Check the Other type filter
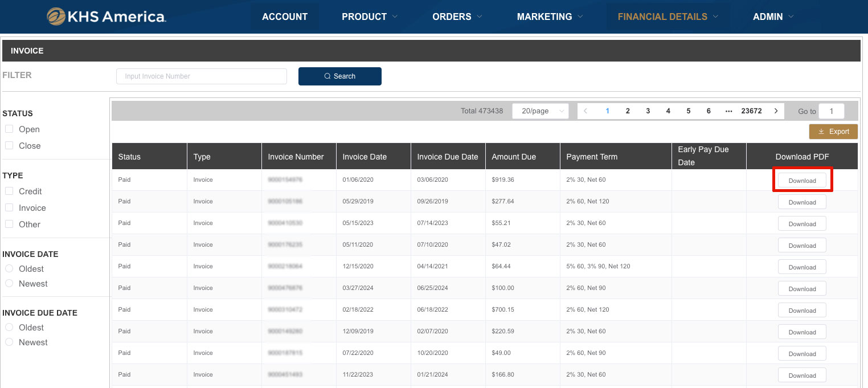Viewport: 868px width, 388px height. [x=9, y=224]
